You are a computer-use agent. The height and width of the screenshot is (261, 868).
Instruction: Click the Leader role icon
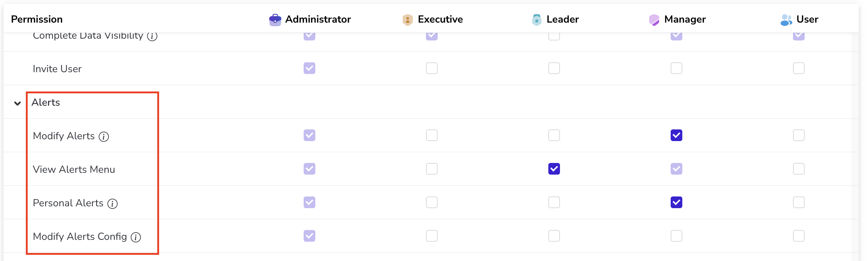[536, 20]
